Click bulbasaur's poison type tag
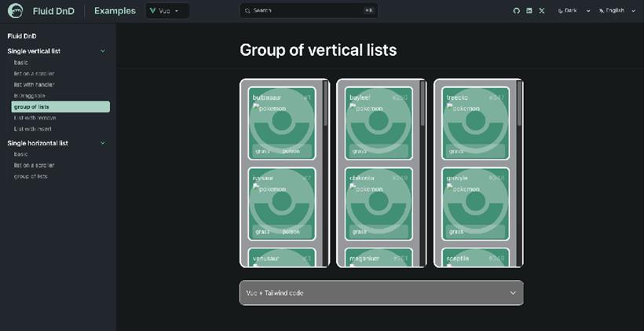The height and width of the screenshot is (331, 644). point(291,151)
